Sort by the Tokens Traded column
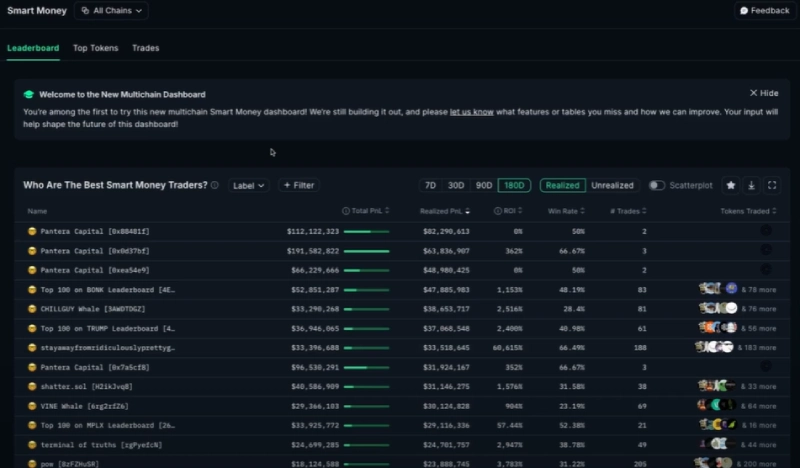The image size is (800, 468). [x=748, y=211]
